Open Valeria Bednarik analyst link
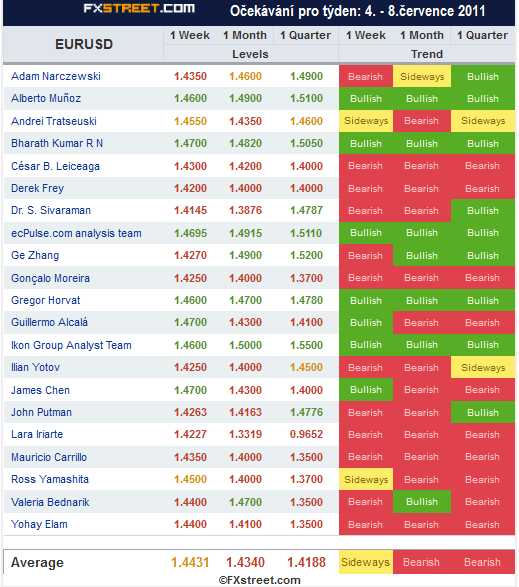 click(50, 502)
